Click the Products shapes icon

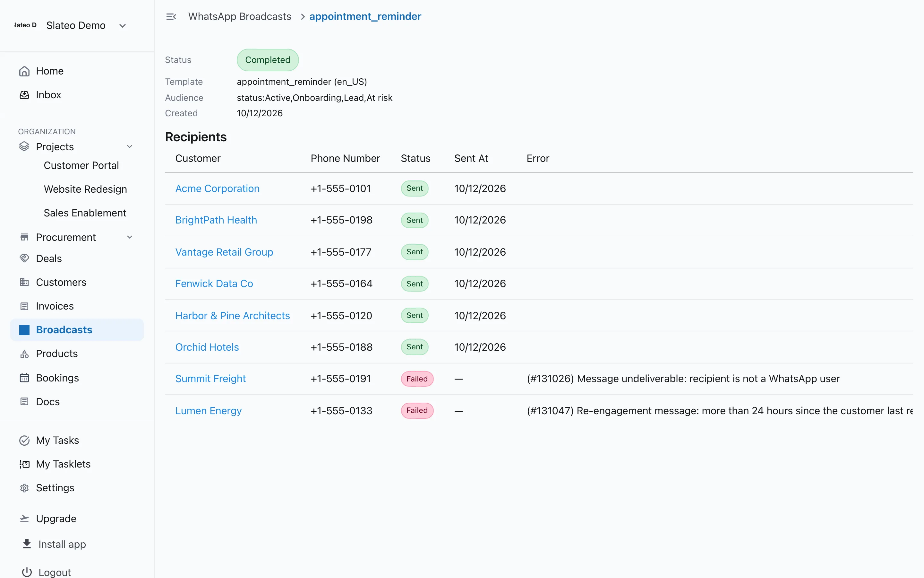24,354
